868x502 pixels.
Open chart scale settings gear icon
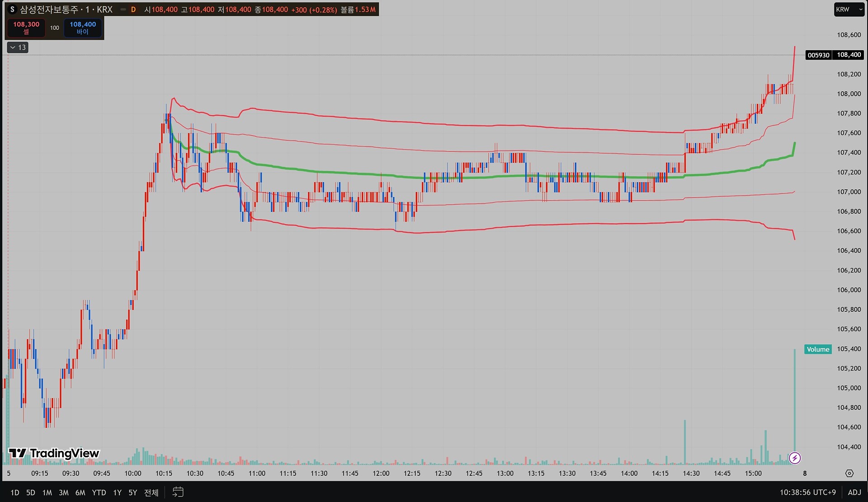tap(849, 473)
